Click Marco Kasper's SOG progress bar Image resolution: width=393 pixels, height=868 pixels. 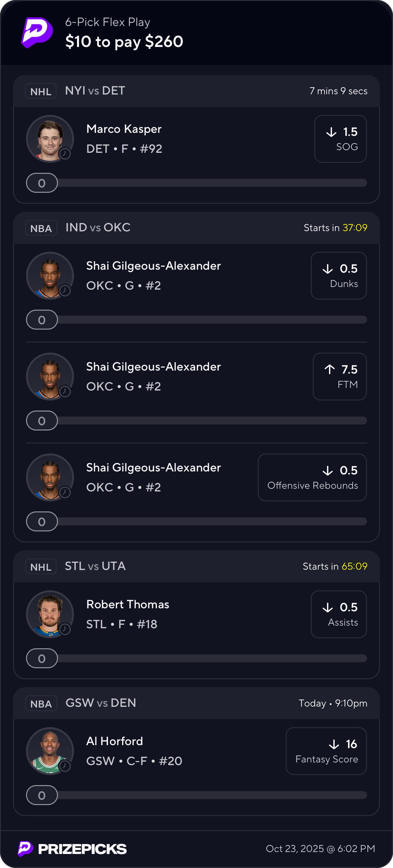(212, 183)
